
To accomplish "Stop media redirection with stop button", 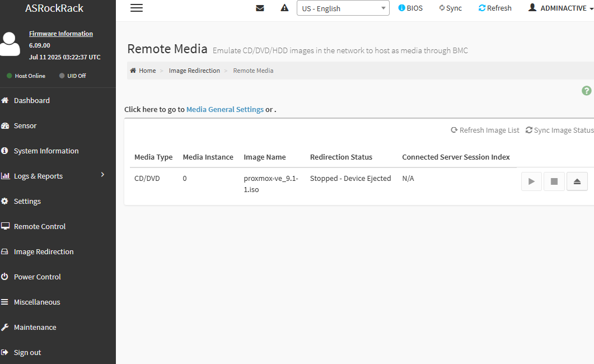I will tap(554, 181).
